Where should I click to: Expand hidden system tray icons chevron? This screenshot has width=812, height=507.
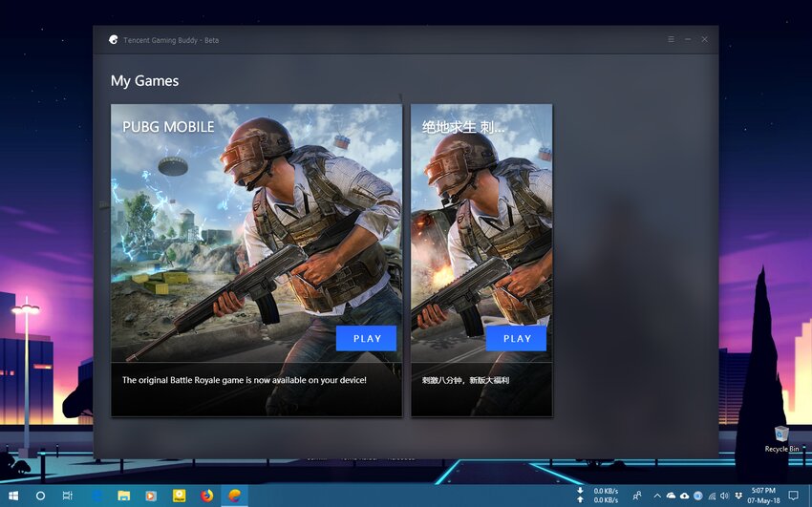(657, 496)
